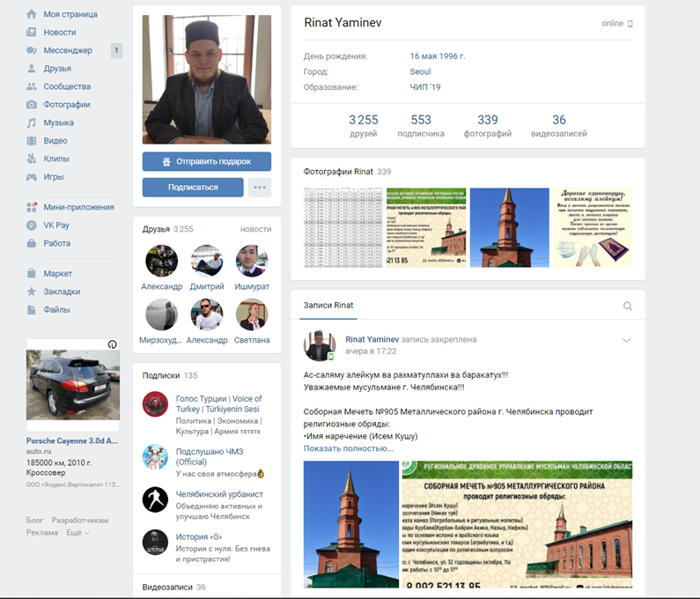
Task: Click the info icon on Porsche ad
Action: point(112,344)
